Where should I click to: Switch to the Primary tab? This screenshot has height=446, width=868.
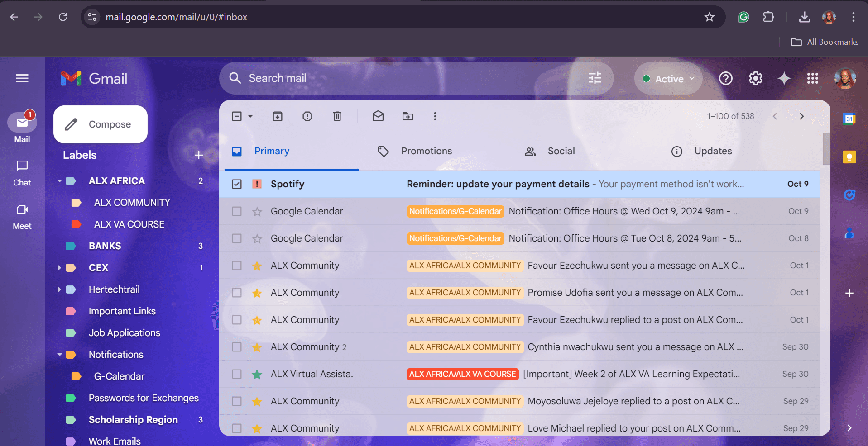pos(292,151)
